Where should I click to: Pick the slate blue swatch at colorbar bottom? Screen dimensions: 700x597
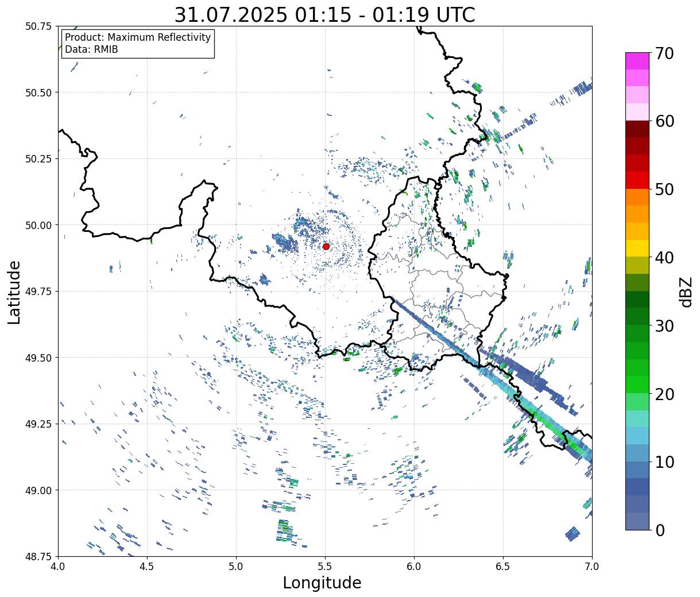coord(637,521)
